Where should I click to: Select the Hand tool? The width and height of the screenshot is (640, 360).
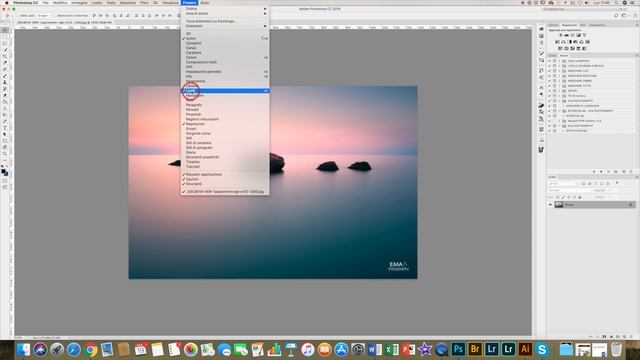5,147
